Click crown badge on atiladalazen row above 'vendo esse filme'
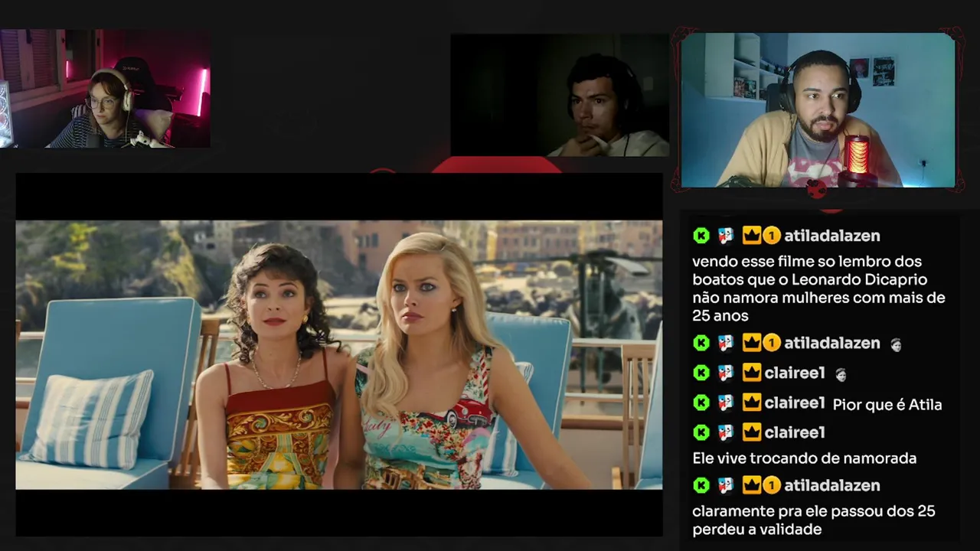Image resolution: width=980 pixels, height=551 pixels. tap(752, 236)
